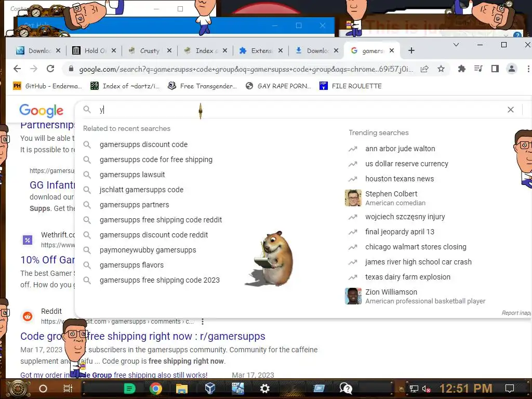Open Task View on the taskbar

[x=68, y=389]
